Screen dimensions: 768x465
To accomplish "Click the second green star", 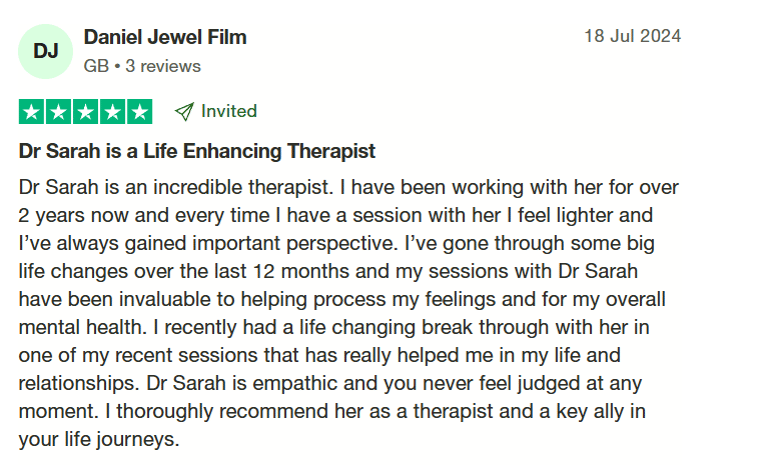I will pyautogui.click(x=59, y=112).
